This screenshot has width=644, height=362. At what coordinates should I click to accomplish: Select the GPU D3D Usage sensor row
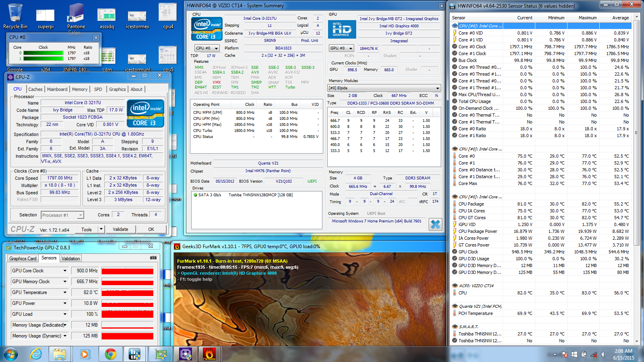(x=541, y=259)
